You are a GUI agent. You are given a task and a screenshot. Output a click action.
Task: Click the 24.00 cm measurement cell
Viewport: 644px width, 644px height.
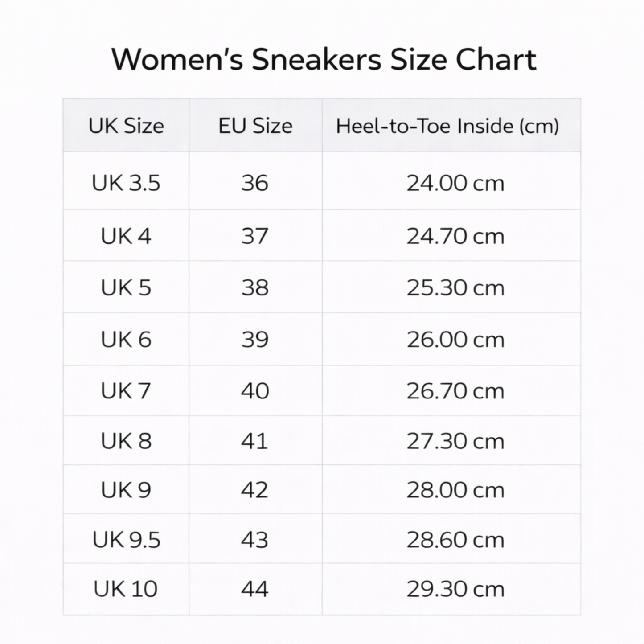point(455,183)
